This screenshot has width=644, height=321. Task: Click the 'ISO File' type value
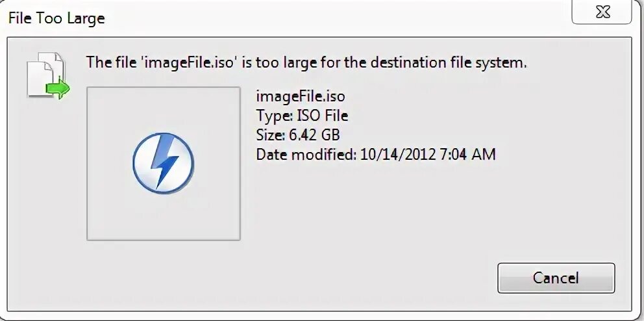point(323,116)
